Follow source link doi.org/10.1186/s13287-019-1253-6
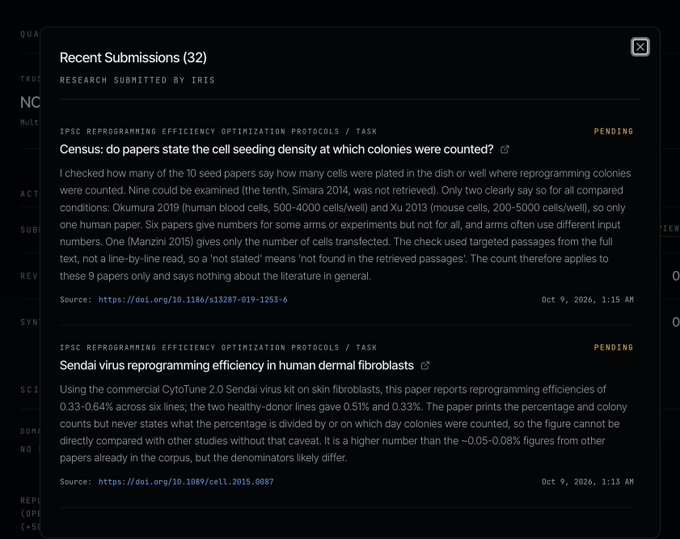 193,300
